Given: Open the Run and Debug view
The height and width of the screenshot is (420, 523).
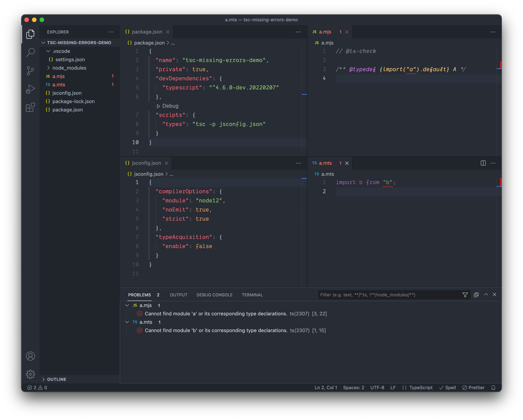Looking at the screenshot, I should [x=30, y=89].
